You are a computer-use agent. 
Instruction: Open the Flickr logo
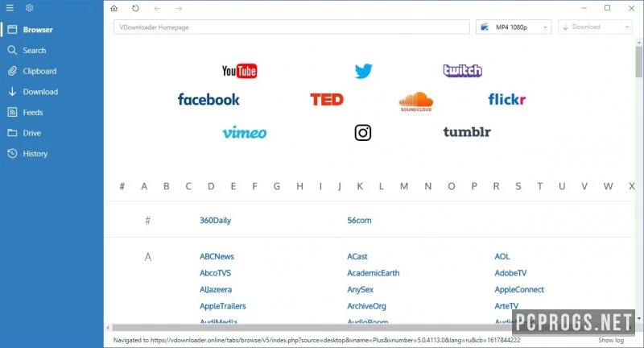[507, 99]
